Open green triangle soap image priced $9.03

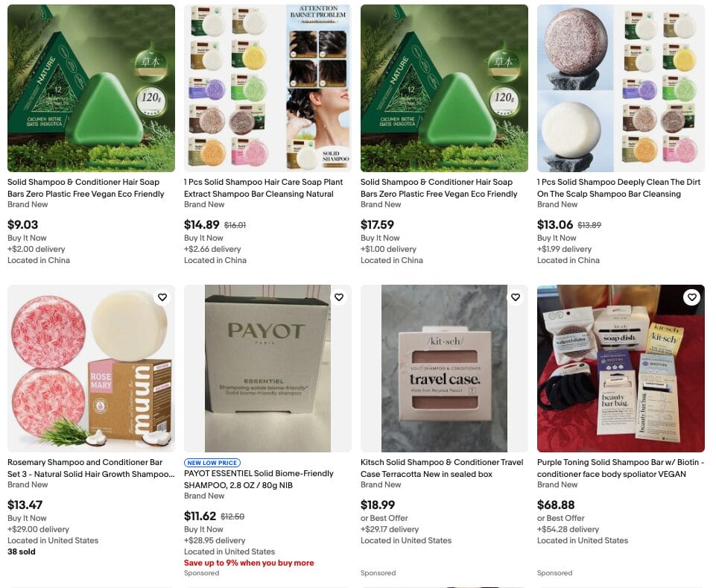click(x=92, y=88)
